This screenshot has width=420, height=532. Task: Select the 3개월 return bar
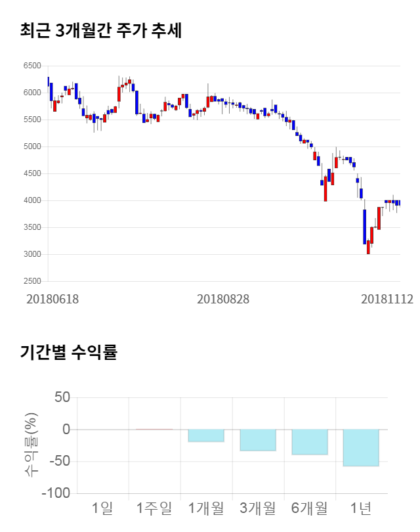tap(258, 440)
